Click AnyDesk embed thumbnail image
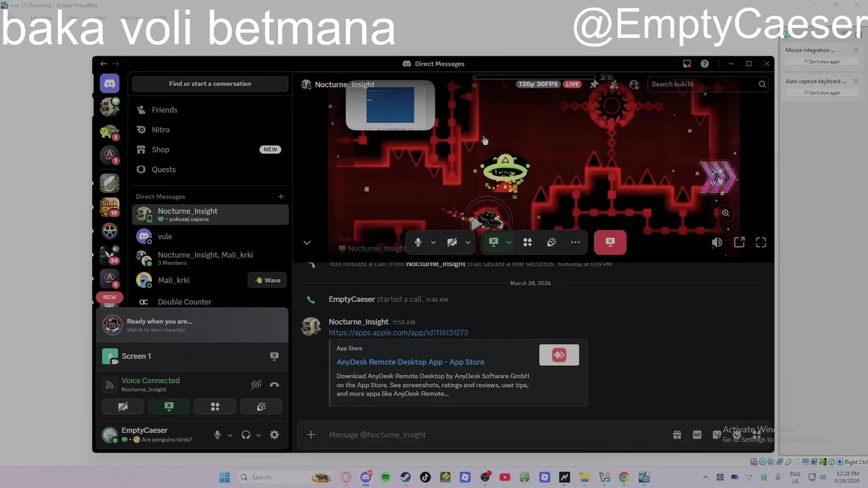 (x=559, y=355)
